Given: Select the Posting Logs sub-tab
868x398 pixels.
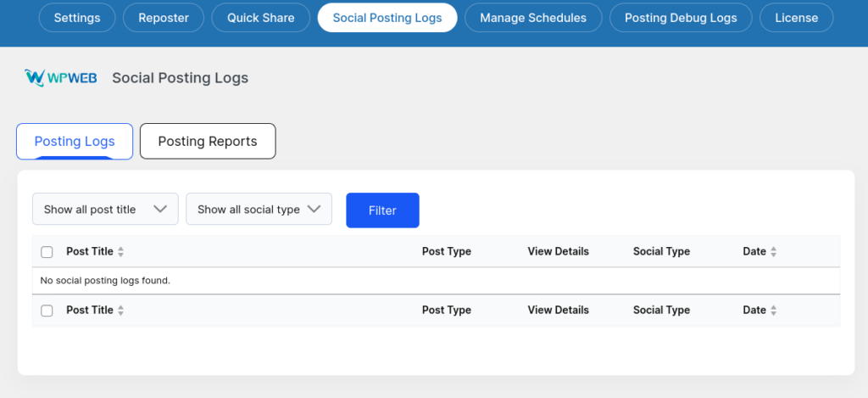Looking at the screenshot, I should (x=75, y=142).
